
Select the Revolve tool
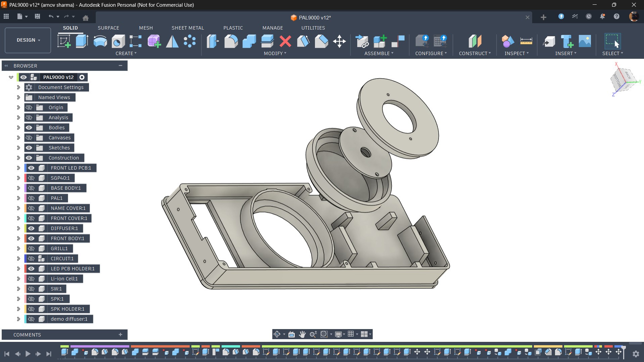point(100,41)
